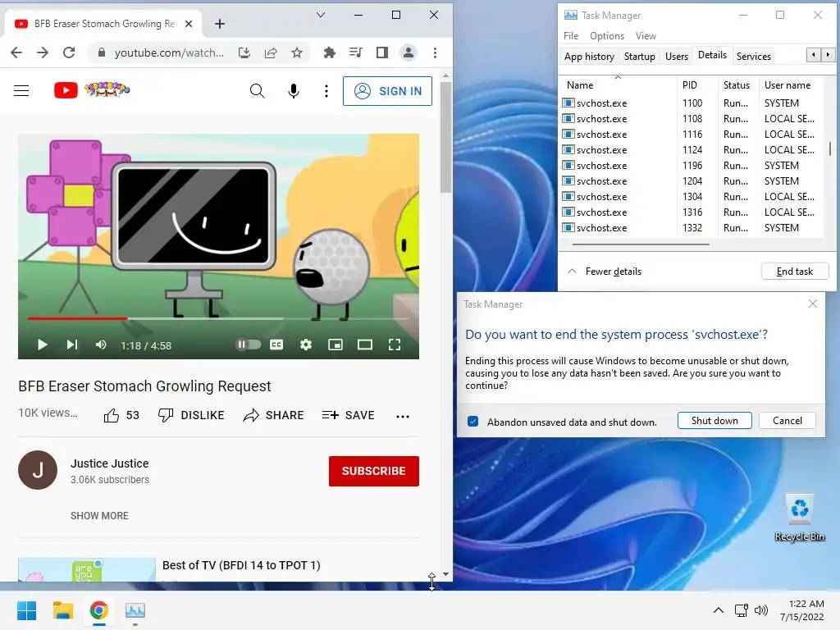The height and width of the screenshot is (630, 840).
Task: Share this page from address bar
Action: tap(271, 52)
